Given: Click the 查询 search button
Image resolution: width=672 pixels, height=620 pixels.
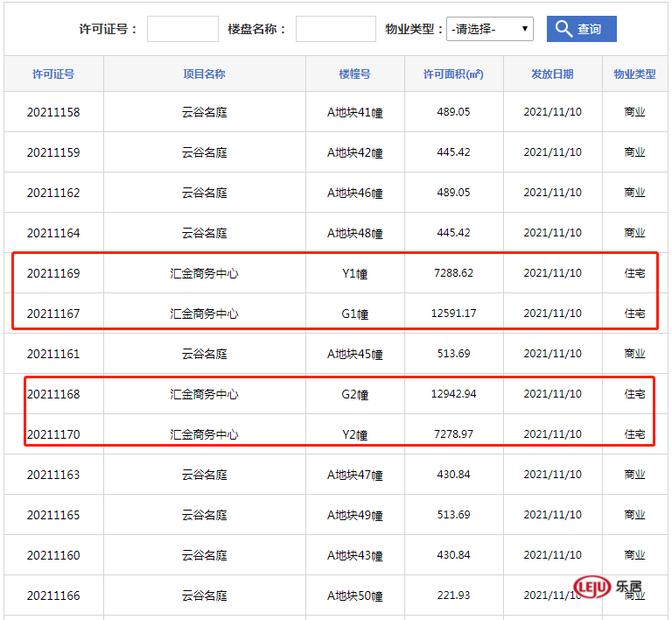Looking at the screenshot, I should tap(581, 29).
